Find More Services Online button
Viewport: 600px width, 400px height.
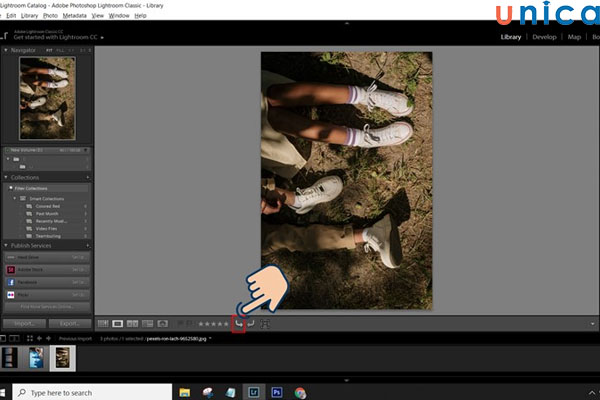point(47,307)
